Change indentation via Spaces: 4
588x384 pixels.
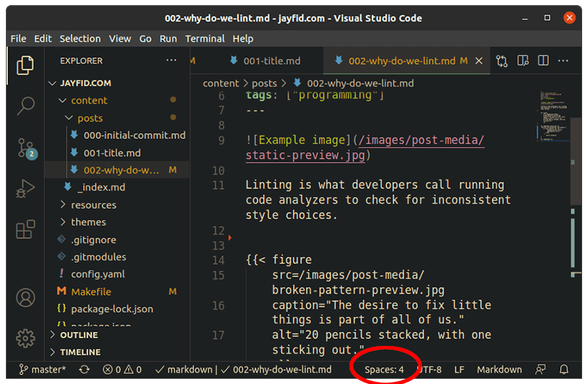pyautogui.click(x=384, y=370)
